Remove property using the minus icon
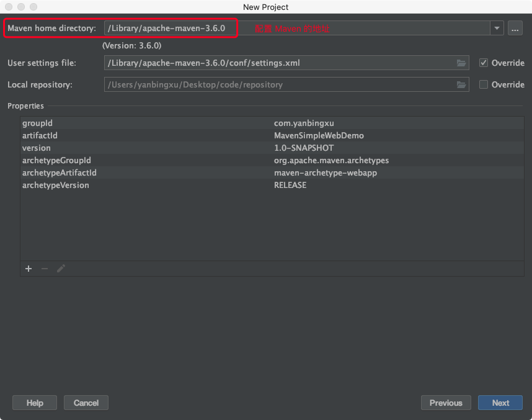 point(45,269)
